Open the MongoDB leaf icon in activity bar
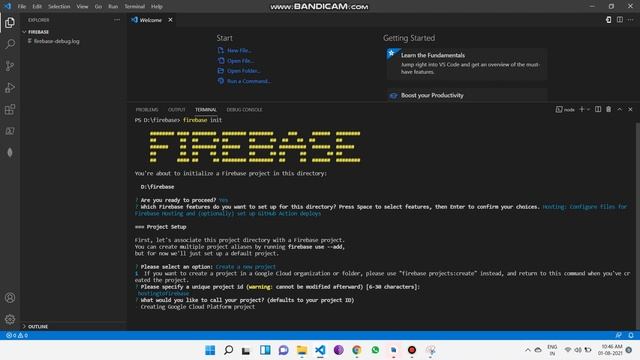Screen dimensions: 640x360 (x=10, y=152)
